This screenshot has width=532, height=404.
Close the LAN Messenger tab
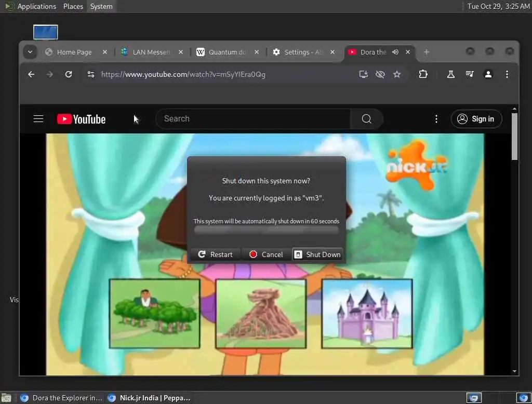181,52
